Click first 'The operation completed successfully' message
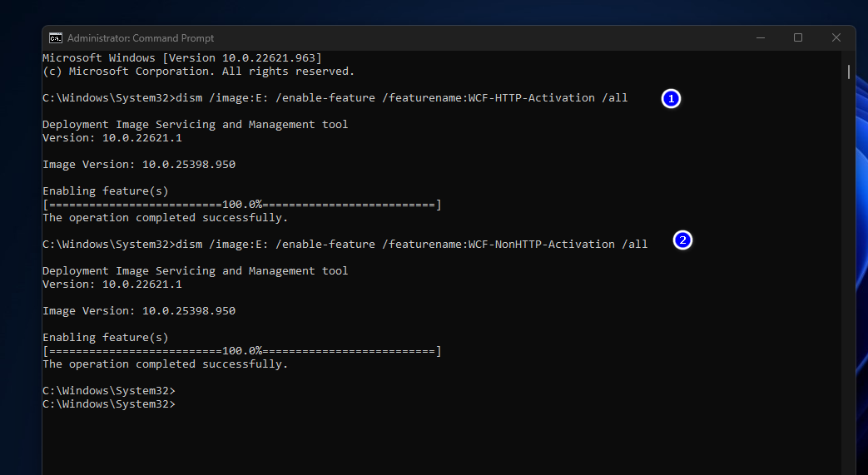The image size is (868, 475). [166, 218]
